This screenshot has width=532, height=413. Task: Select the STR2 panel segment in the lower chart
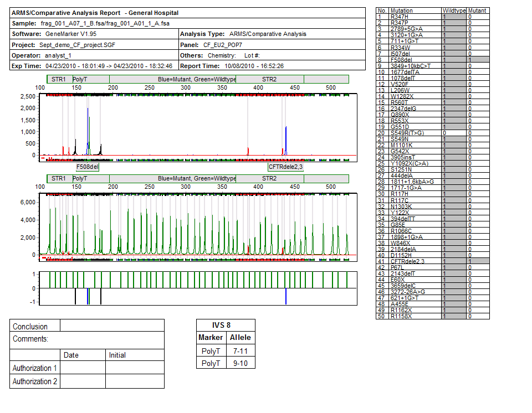[269, 178]
